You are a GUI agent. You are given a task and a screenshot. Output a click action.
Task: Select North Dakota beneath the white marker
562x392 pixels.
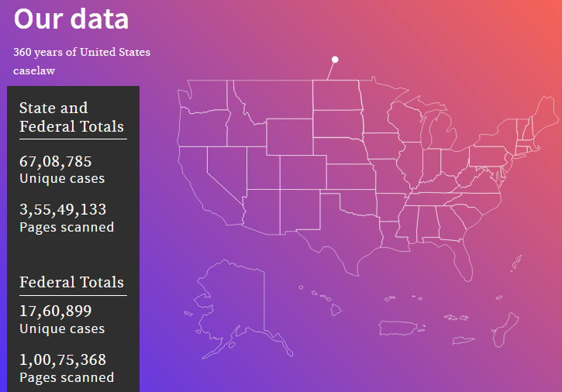pos(336,95)
